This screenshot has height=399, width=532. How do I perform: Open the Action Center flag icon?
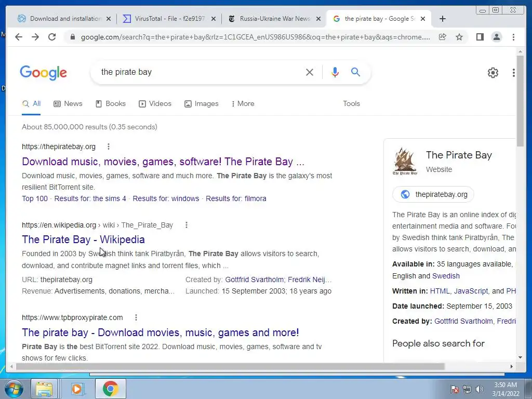[x=454, y=389]
